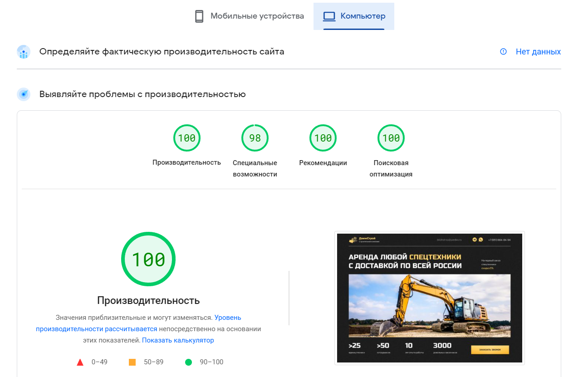
Task: Click the 50–89 legend range text
Action: (x=154, y=362)
